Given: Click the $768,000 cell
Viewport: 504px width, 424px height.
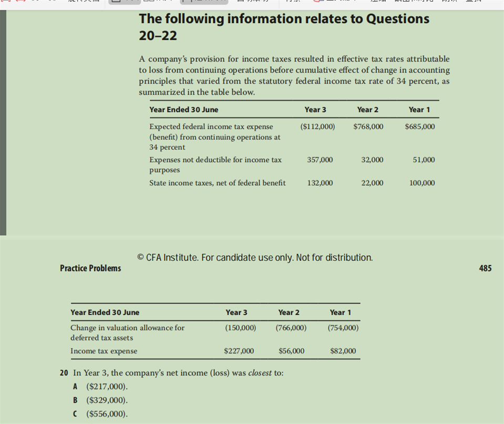Looking at the screenshot, I should (x=368, y=126).
